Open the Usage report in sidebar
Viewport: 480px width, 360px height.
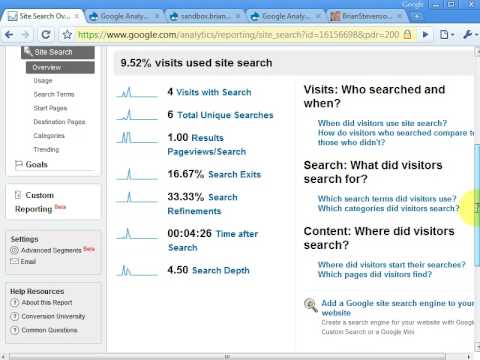click(x=43, y=81)
